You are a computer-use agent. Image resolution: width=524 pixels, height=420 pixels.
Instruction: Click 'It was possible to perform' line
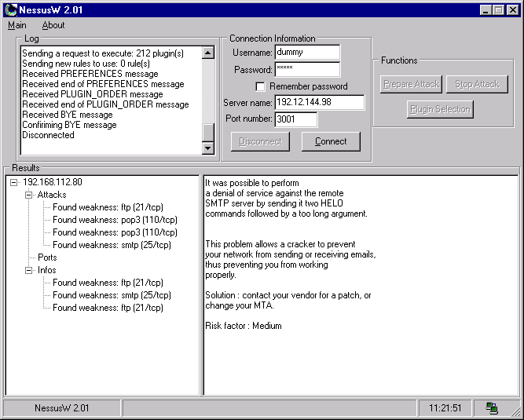tap(252, 183)
